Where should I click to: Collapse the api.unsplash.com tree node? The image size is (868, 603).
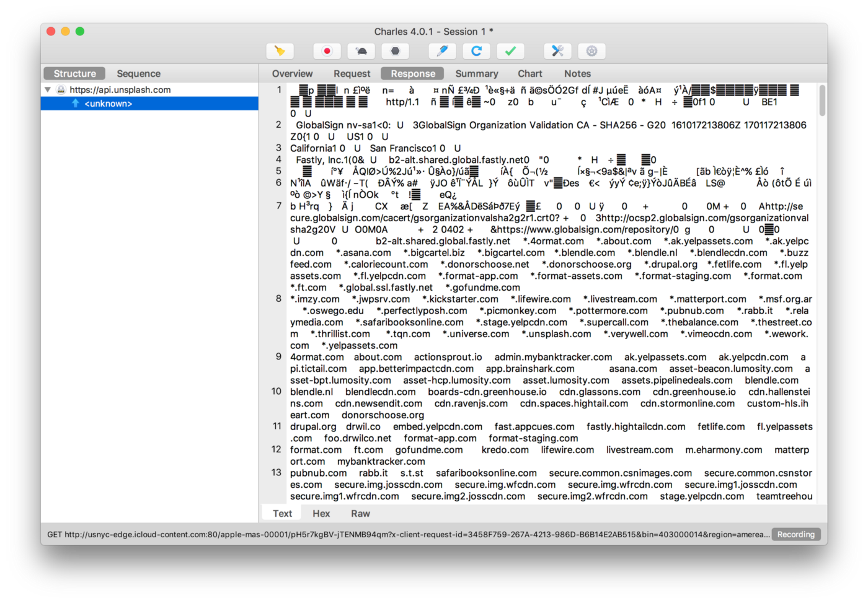coord(48,90)
